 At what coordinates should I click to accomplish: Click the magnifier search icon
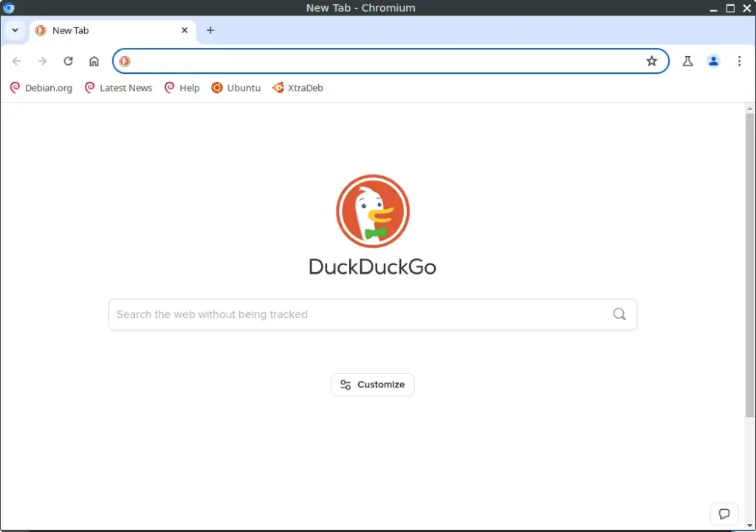coord(619,314)
